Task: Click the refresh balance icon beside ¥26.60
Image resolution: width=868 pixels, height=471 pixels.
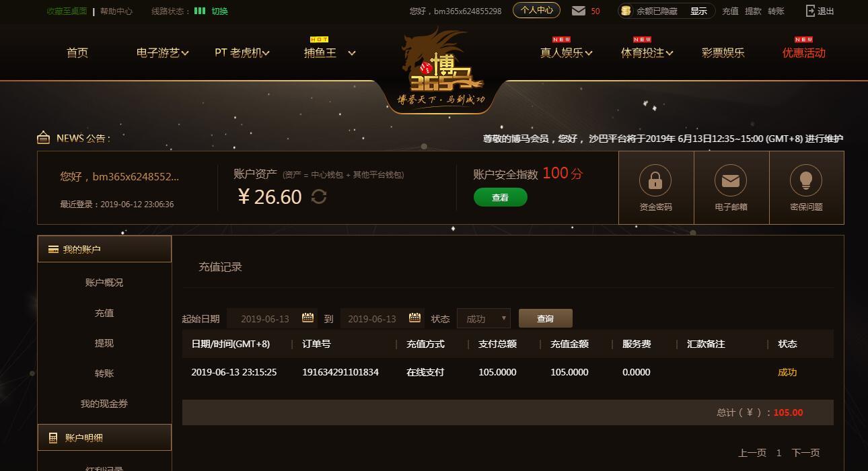Action: (x=319, y=196)
